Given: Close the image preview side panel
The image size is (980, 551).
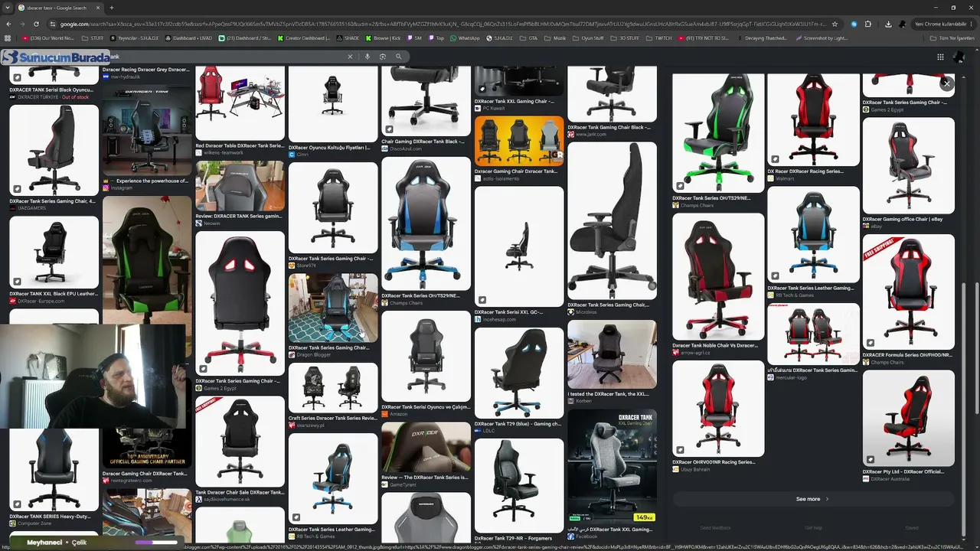Looking at the screenshot, I should coord(946,83).
